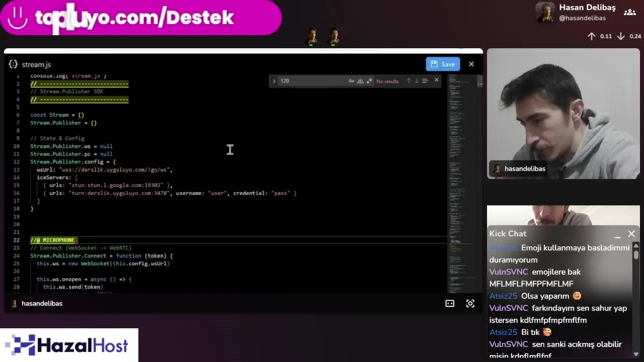The width and height of the screenshot is (644, 362).
Task: Select the stream.js file tab title
Action: 36,64
